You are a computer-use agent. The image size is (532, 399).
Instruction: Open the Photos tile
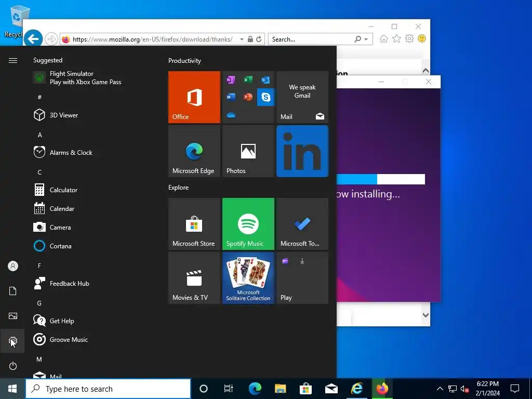248,151
